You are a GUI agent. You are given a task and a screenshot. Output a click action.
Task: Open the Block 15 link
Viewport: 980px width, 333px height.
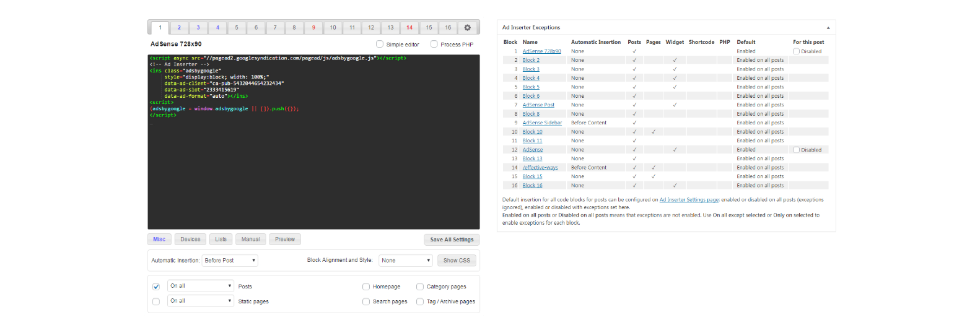pyautogui.click(x=532, y=176)
